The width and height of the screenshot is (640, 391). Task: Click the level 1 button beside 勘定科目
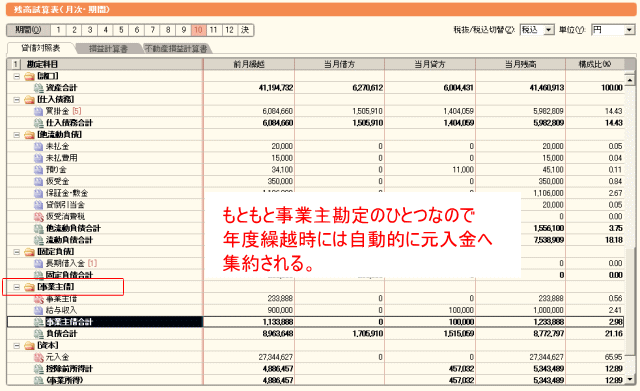pyautogui.click(x=15, y=64)
